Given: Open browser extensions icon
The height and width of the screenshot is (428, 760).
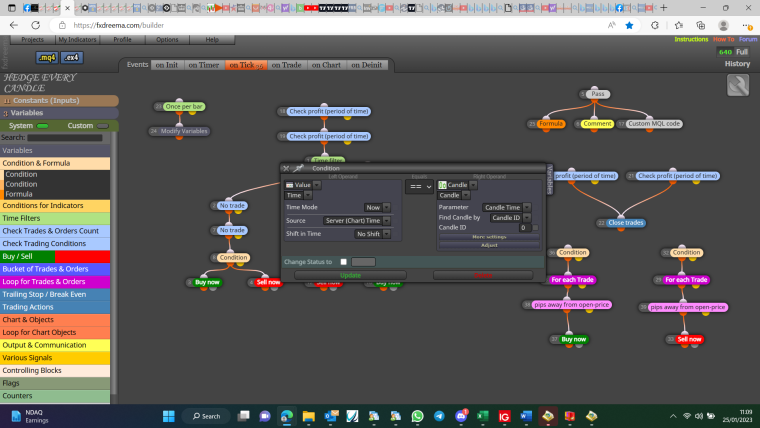Looking at the screenshot, I should 655,25.
